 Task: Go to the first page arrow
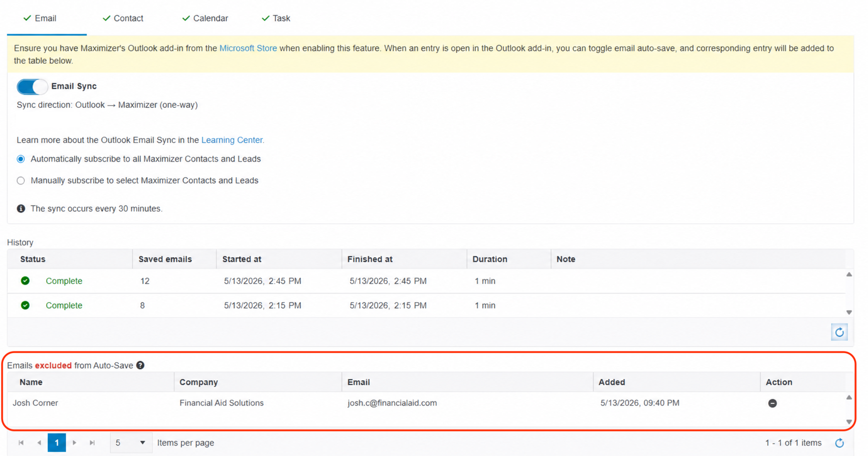21,443
